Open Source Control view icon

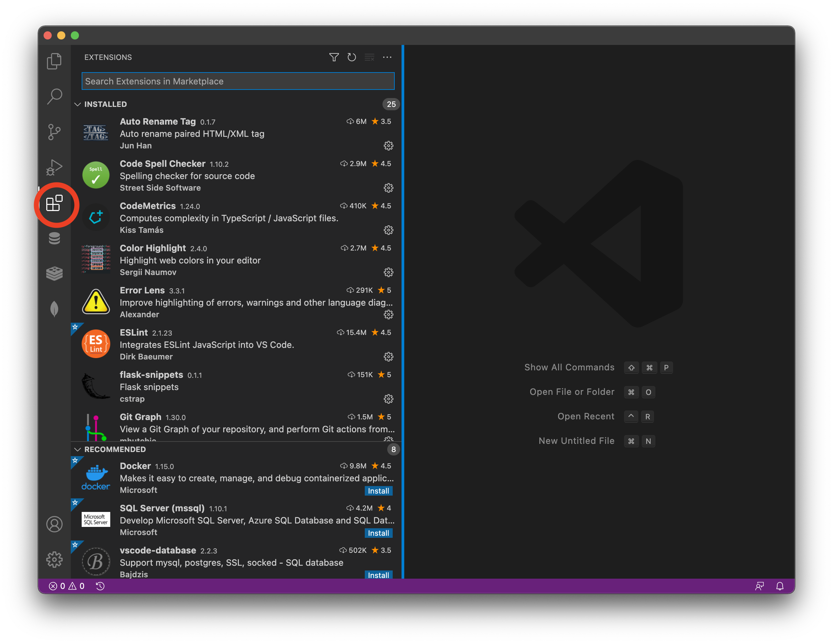click(x=54, y=132)
